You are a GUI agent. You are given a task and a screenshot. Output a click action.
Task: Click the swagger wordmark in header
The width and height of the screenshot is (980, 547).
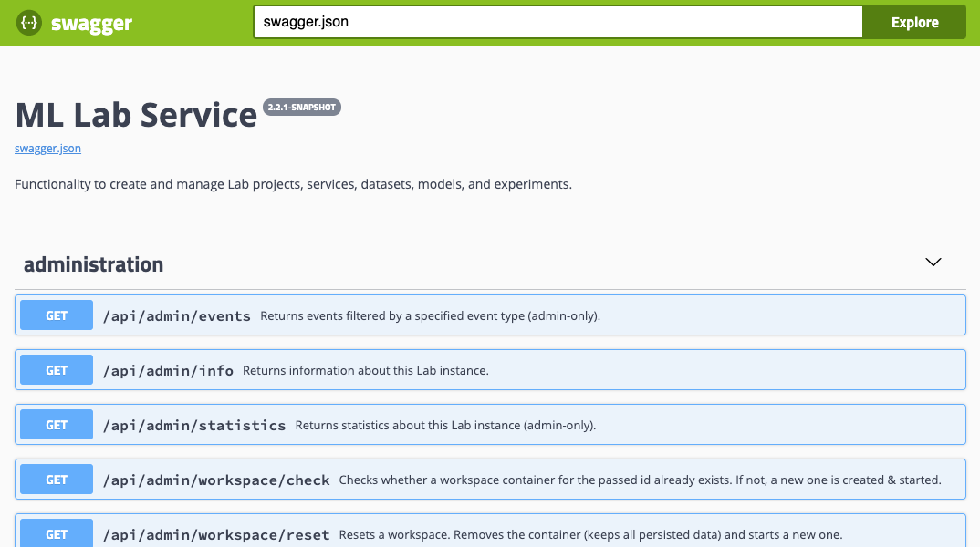pyautogui.click(x=91, y=24)
